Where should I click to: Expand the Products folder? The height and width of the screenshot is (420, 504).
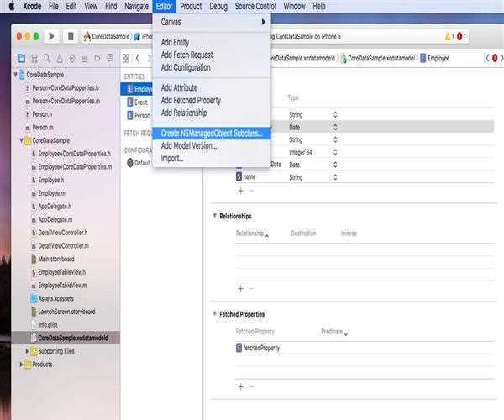[23, 364]
